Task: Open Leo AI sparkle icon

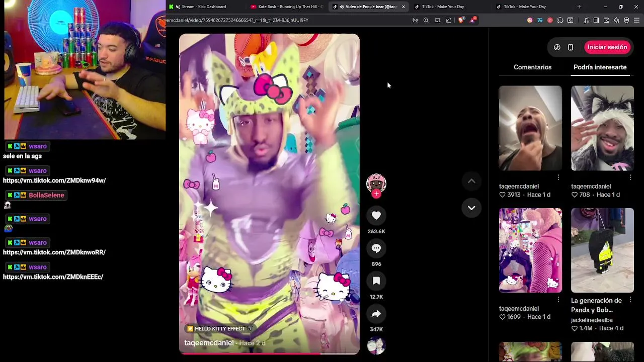Action: click(616, 20)
